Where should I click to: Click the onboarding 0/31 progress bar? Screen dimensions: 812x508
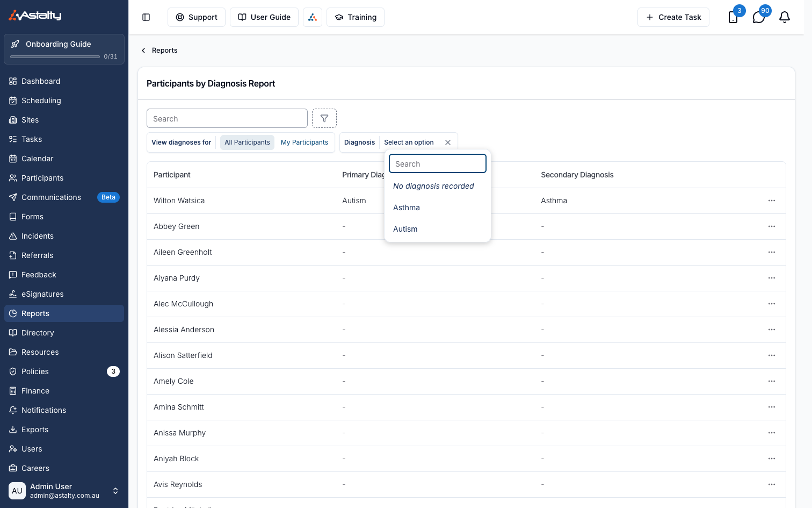pos(55,56)
